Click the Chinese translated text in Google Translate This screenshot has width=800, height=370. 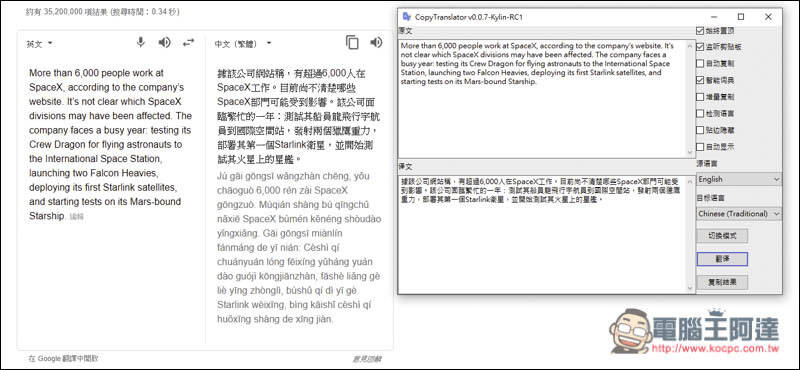coord(298,116)
